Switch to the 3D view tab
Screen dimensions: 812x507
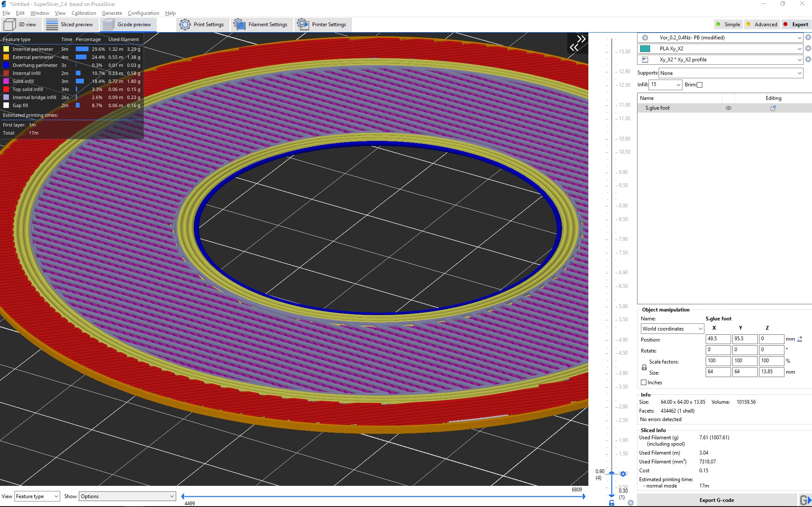21,25
